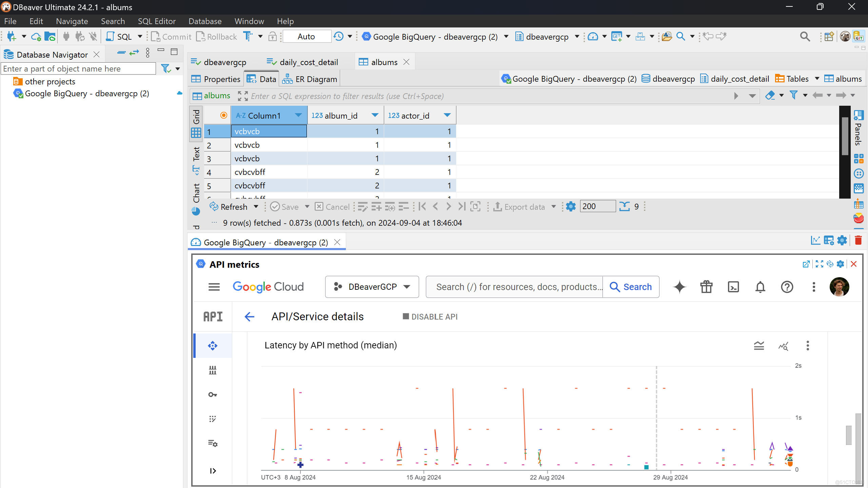Open the DBeaverGCP project picker
The image size is (868, 488).
[372, 287]
